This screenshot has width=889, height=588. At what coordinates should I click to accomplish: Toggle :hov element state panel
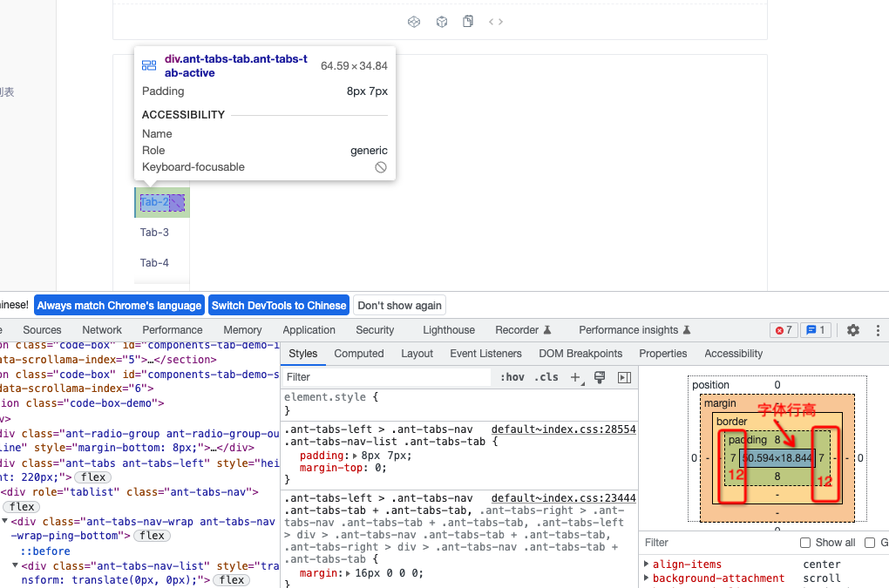(x=512, y=377)
